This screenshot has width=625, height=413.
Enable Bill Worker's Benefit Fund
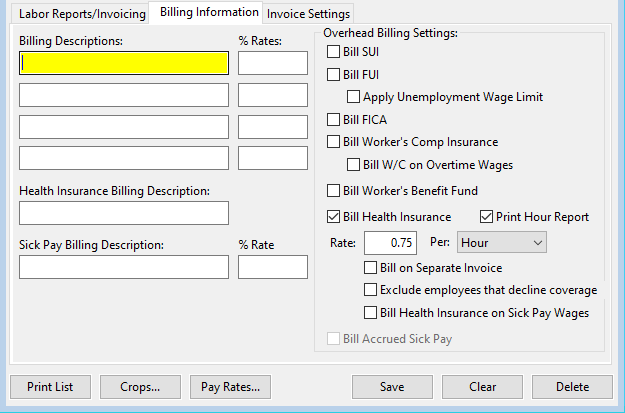point(335,191)
